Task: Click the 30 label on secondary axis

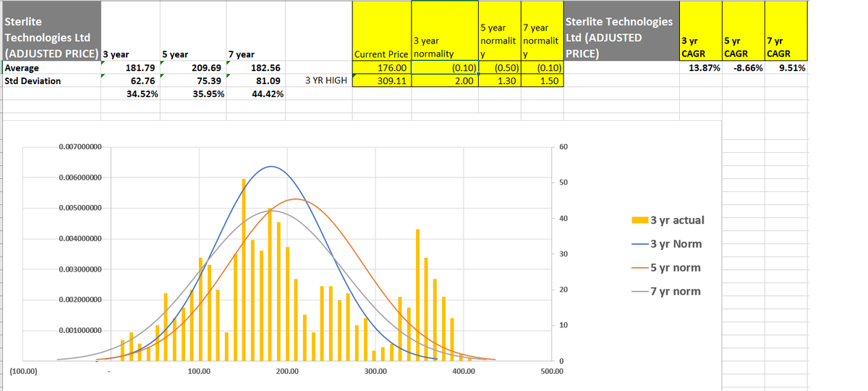Action: tap(565, 254)
